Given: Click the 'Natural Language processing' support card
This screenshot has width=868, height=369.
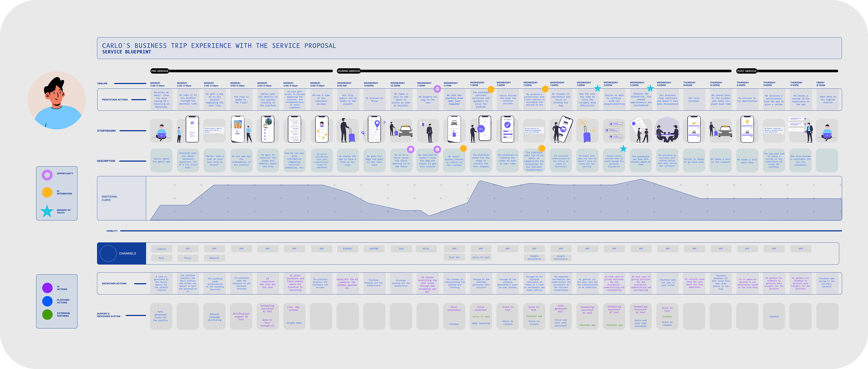Looking at the screenshot, I should coord(214,316).
